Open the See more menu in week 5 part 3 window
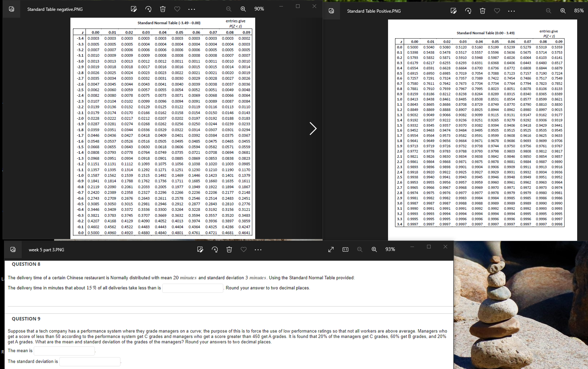This screenshot has width=588, height=369. (258, 249)
